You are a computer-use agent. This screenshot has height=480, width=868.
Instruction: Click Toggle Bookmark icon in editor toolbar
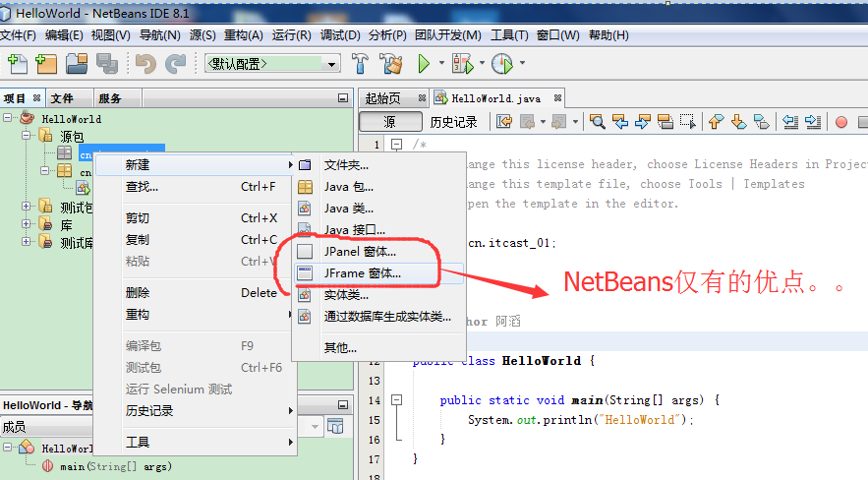click(x=762, y=122)
